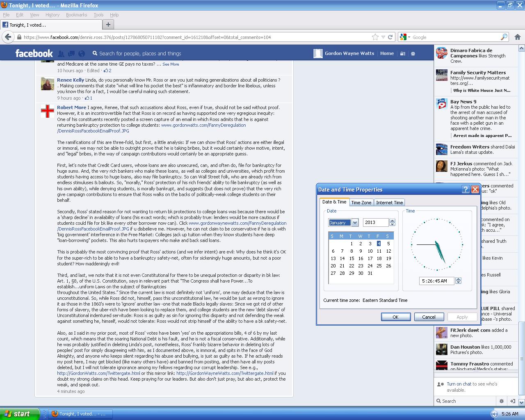Image resolution: width=525 pixels, height=420 pixels.
Task: Select the 'Tonight, I voted...' browser tab
Action: (51, 25)
